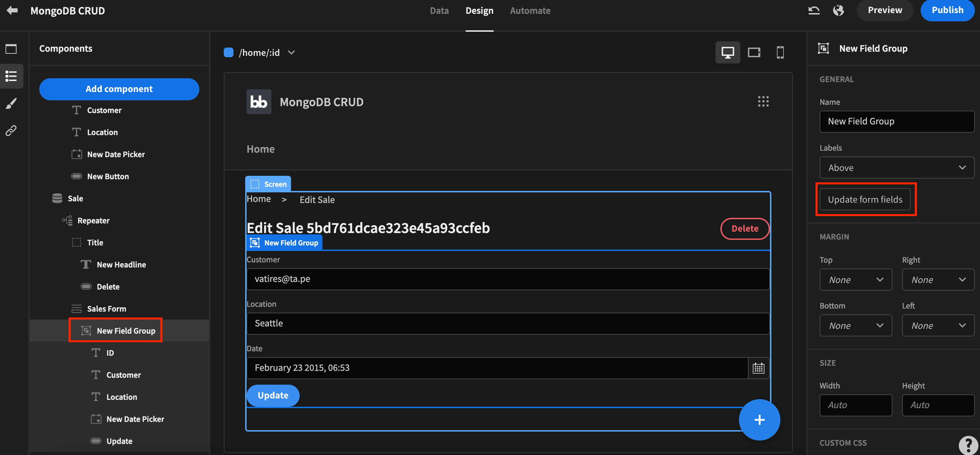Click the globe icon in top bar

[839, 10]
